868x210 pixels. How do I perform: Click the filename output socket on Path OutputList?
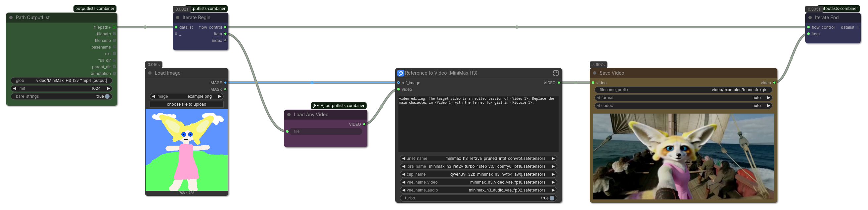coord(114,40)
